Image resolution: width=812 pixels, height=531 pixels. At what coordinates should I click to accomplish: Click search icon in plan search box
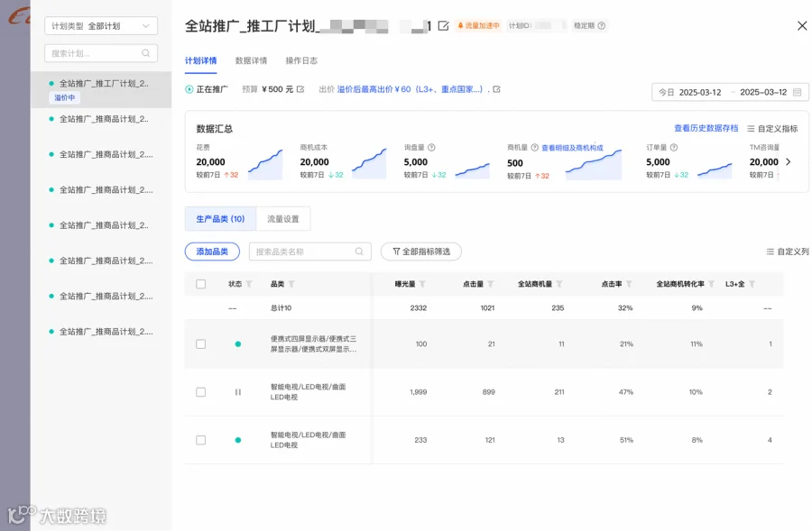(146, 53)
